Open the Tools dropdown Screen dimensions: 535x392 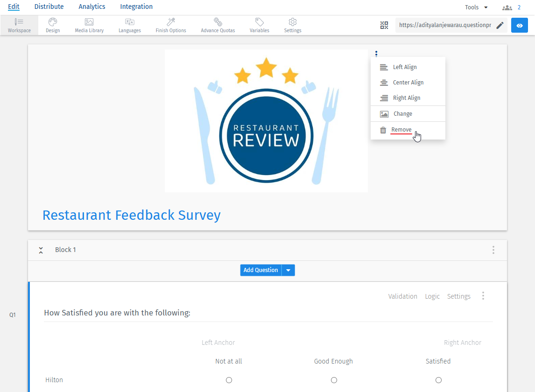pos(476,7)
